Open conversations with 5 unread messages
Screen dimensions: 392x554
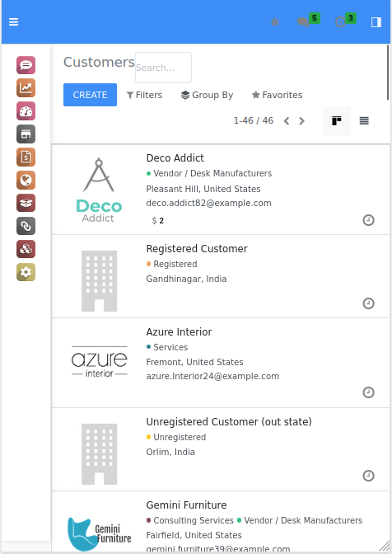tap(308, 21)
